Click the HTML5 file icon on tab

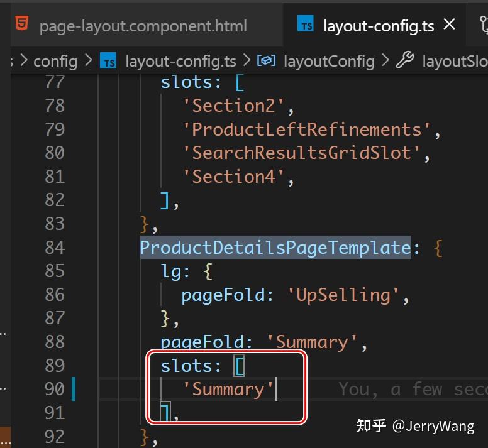(x=22, y=23)
